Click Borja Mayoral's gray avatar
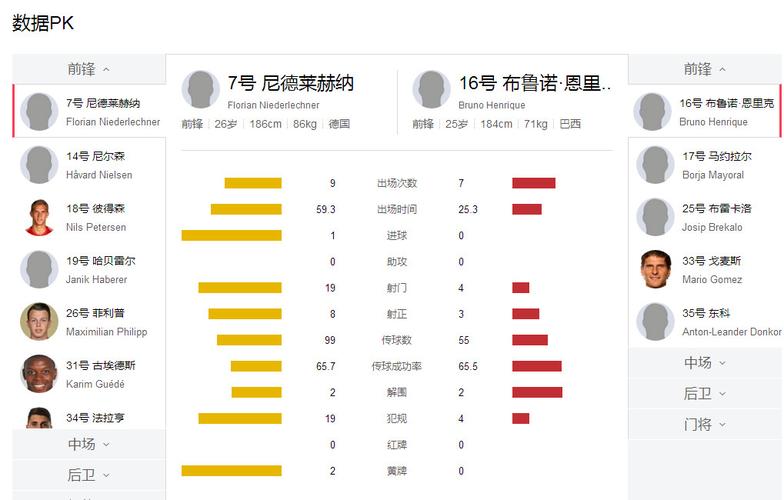784x500 pixels. point(656,165)
